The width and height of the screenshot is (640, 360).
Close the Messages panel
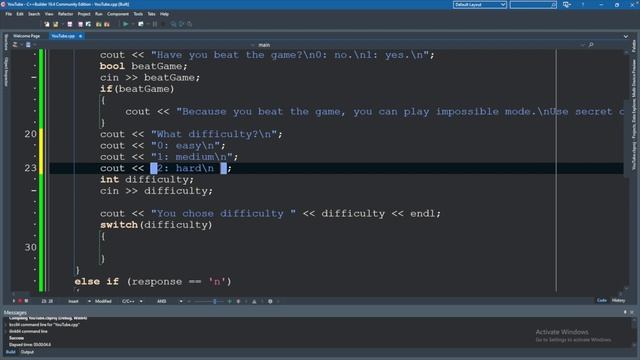point(632,312)
